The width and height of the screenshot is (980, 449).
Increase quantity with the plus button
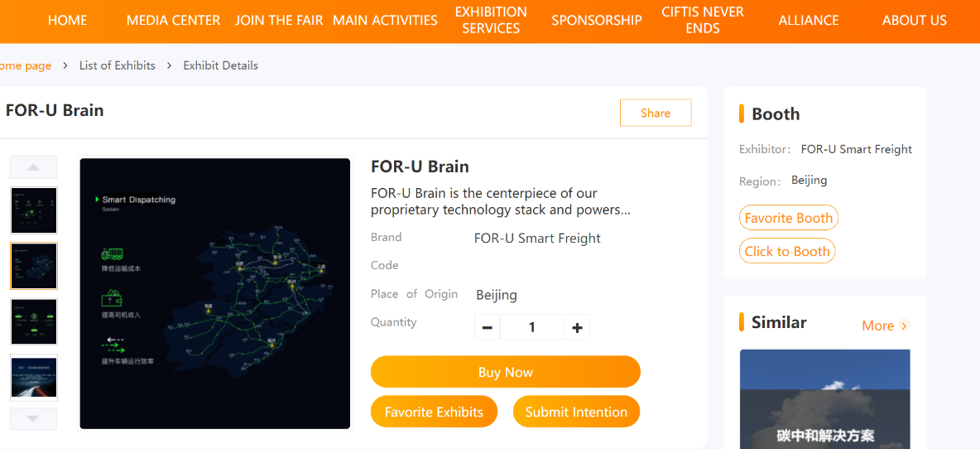tap(577, 328)
